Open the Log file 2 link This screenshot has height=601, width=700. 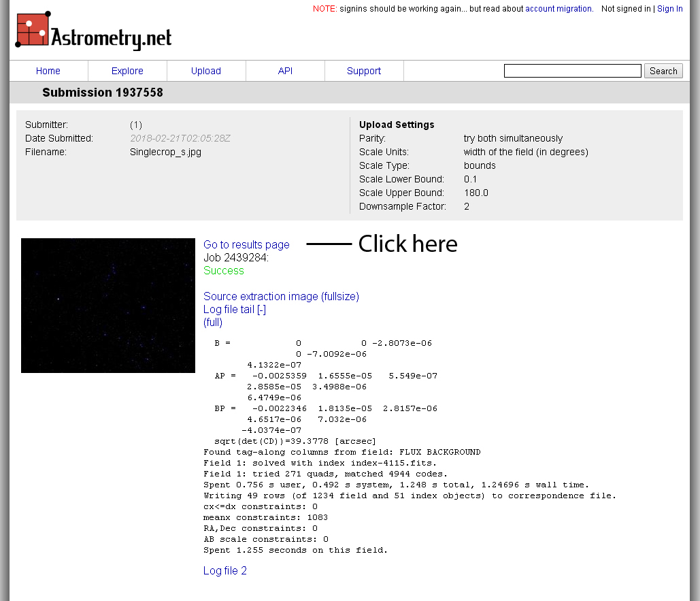[225, 571]
